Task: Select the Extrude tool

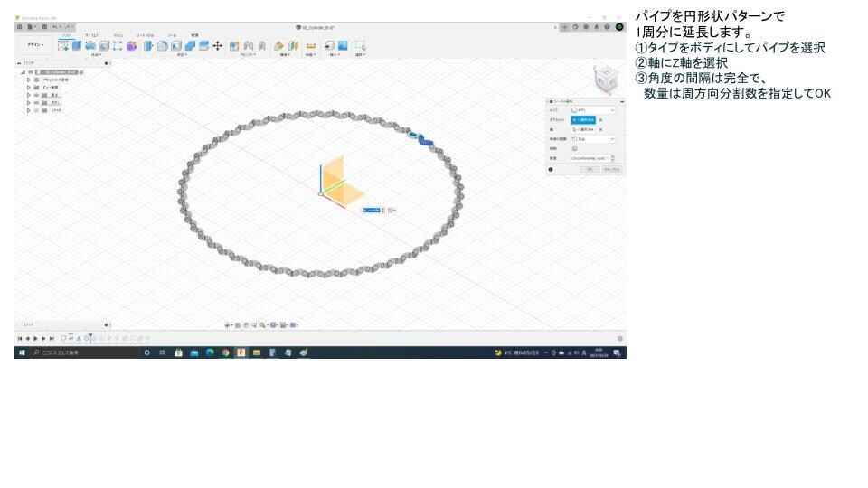Action: tap(77, 45)
